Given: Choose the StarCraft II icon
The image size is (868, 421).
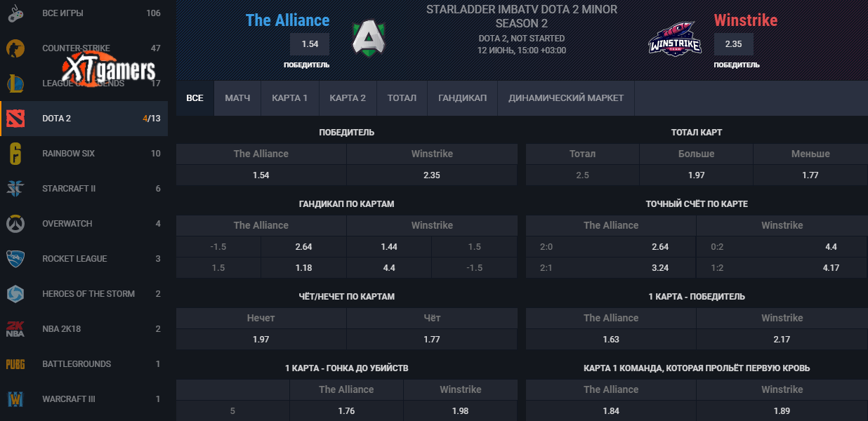Looking at the screenshot, I should [15, 189].
